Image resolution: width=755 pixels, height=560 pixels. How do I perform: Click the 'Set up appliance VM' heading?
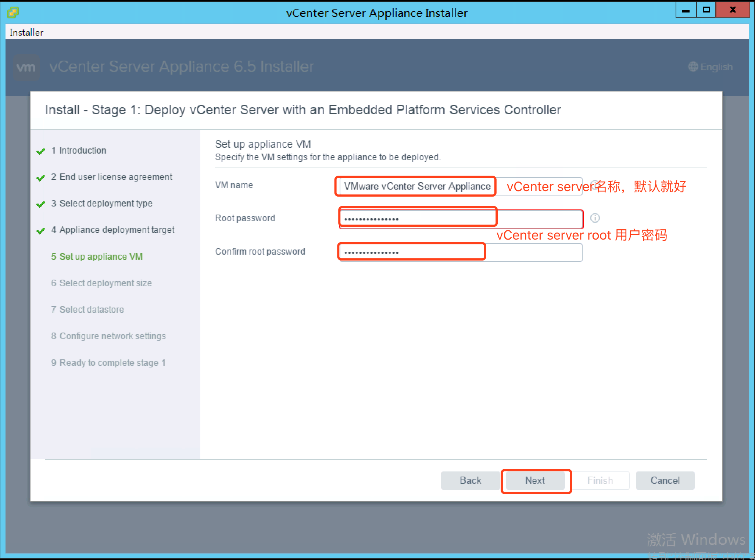point(263,144)
